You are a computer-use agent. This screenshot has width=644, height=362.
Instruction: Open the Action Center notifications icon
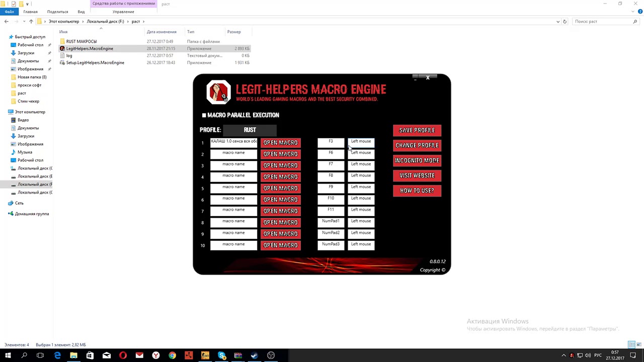634,355
